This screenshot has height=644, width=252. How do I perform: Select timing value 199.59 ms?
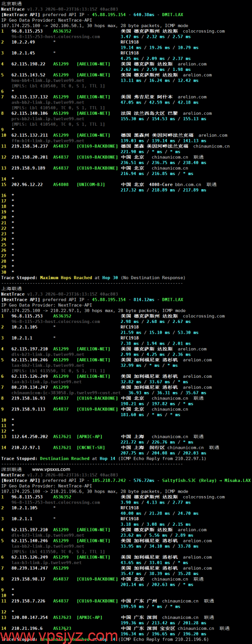coord(132,606)
